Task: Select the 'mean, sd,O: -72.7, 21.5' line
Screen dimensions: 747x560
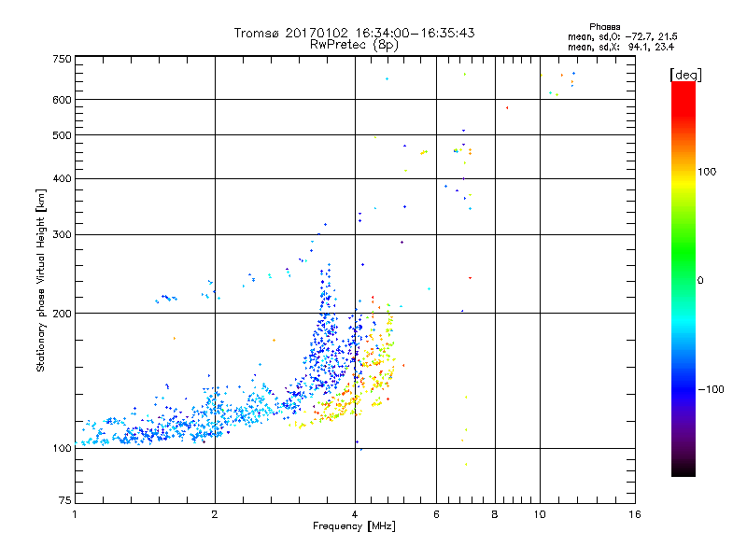Action: pos(622,36)
